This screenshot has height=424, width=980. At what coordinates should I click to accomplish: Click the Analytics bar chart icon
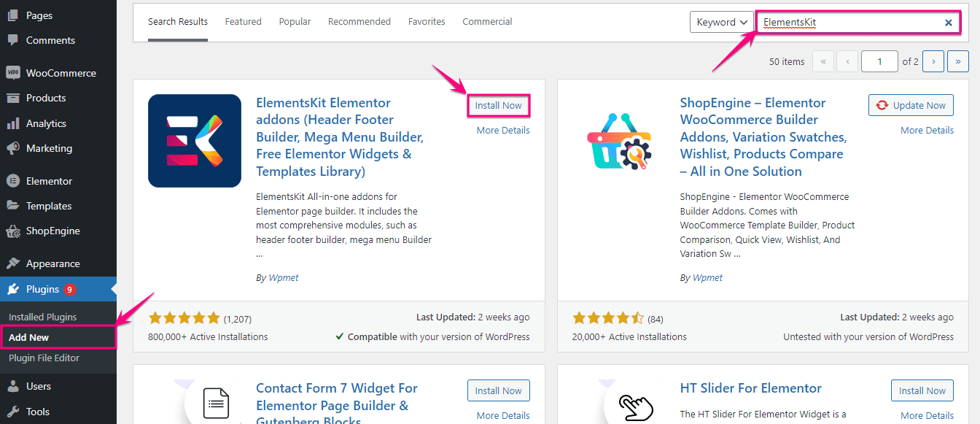click(x=12, y=123)
